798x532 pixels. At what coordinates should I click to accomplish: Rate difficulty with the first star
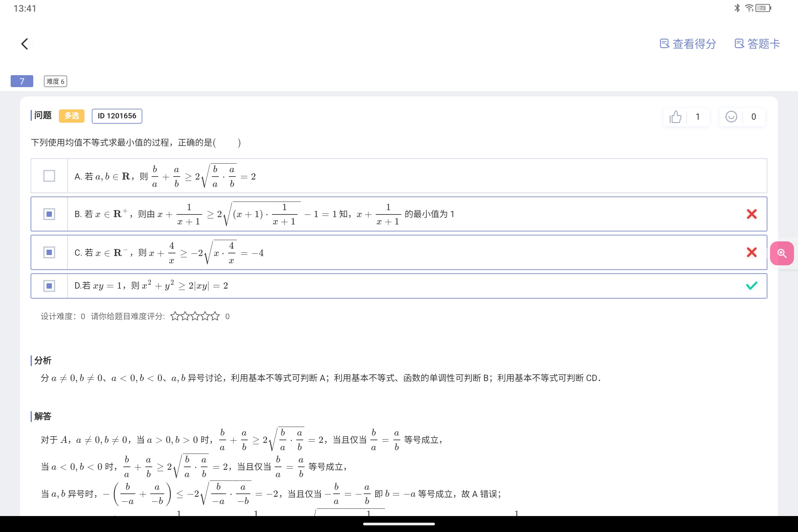coord(175,317)
